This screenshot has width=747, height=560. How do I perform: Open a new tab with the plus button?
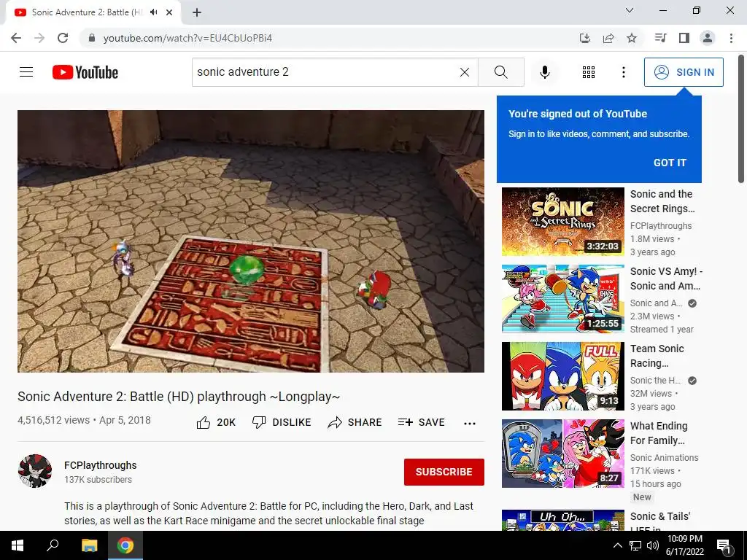pos(197,12)
